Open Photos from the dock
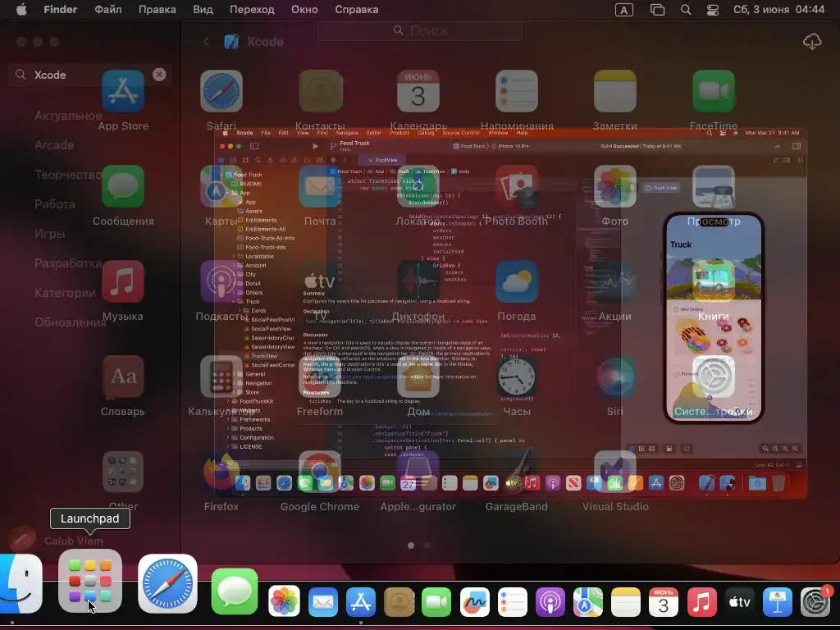This screenshot has height=630, width=840. tap(284, 601)
